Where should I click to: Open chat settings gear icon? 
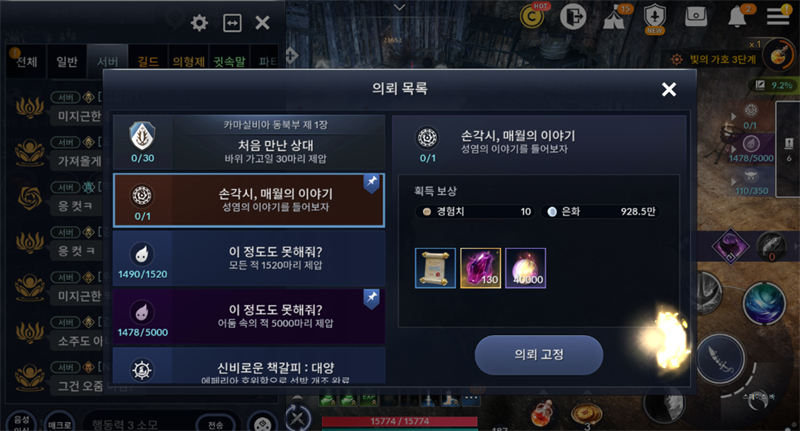(x=199, y=23)
